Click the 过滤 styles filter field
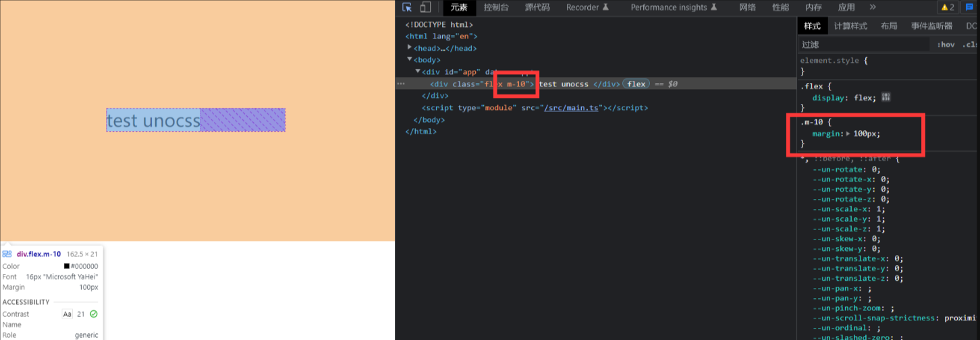980x340 pixels. [864, 45]
